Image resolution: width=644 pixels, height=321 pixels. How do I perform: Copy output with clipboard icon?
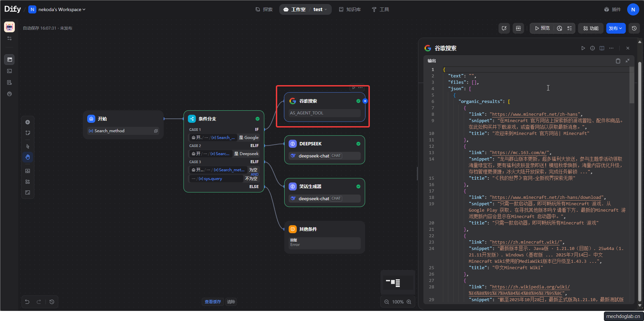tap(618, 61)
